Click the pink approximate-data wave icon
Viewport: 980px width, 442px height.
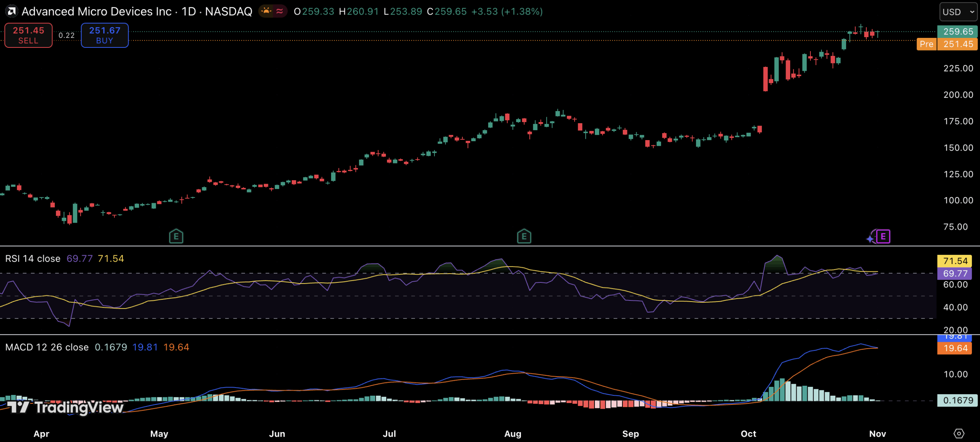click(280, 11)
